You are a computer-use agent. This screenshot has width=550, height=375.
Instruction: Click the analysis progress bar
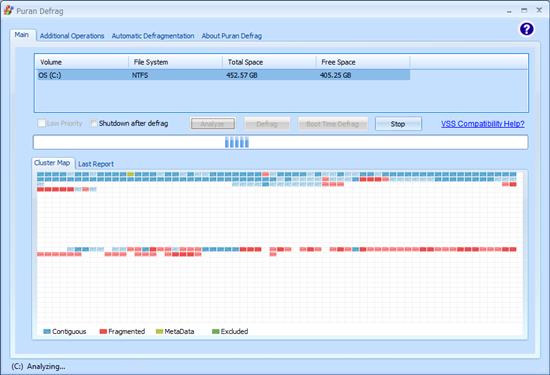point(280,142)
